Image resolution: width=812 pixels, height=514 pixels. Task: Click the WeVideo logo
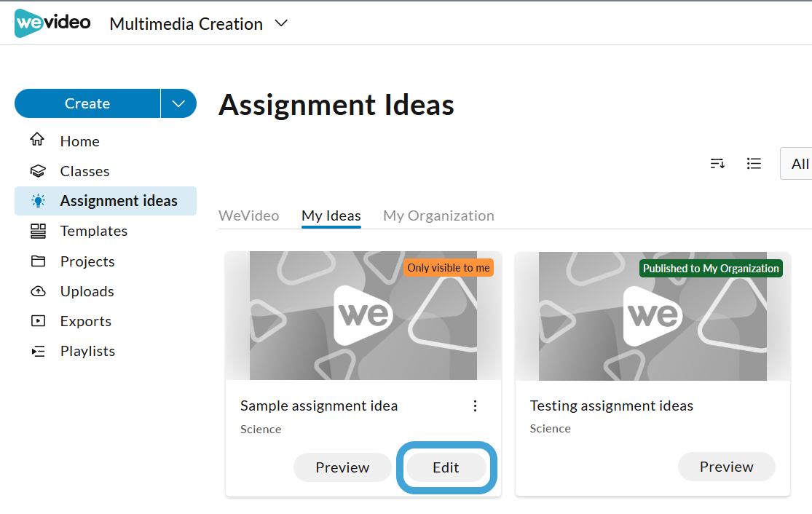click(x=52, y=23)
